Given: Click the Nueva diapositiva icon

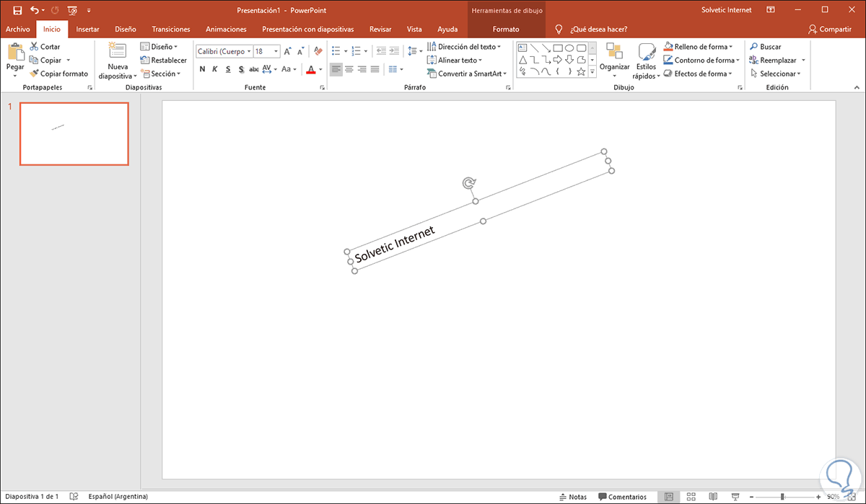Looking at the screenshot, I should pos(117,51).
